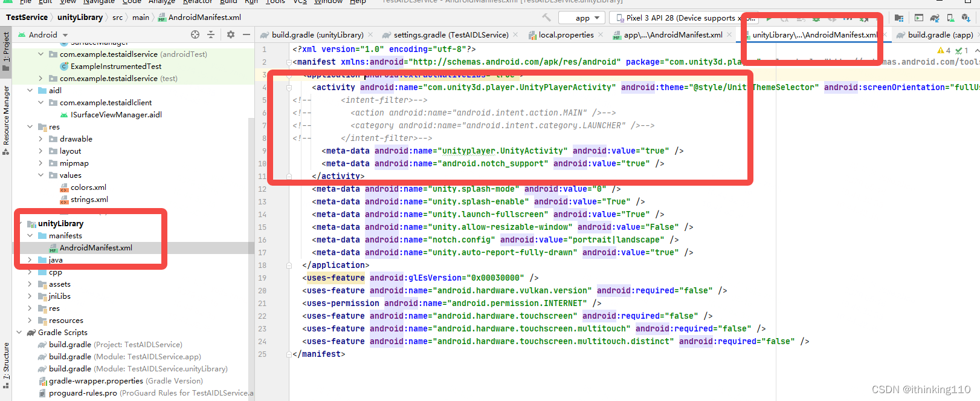The image size is (980, 401).
Task: Expand the mipmap folder
Action: [40, 163]
